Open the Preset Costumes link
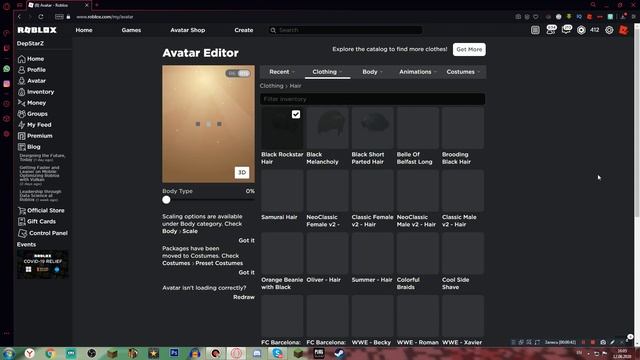This screenshot has width=640, height=360. pyautogui.click(x=219, y=263)
